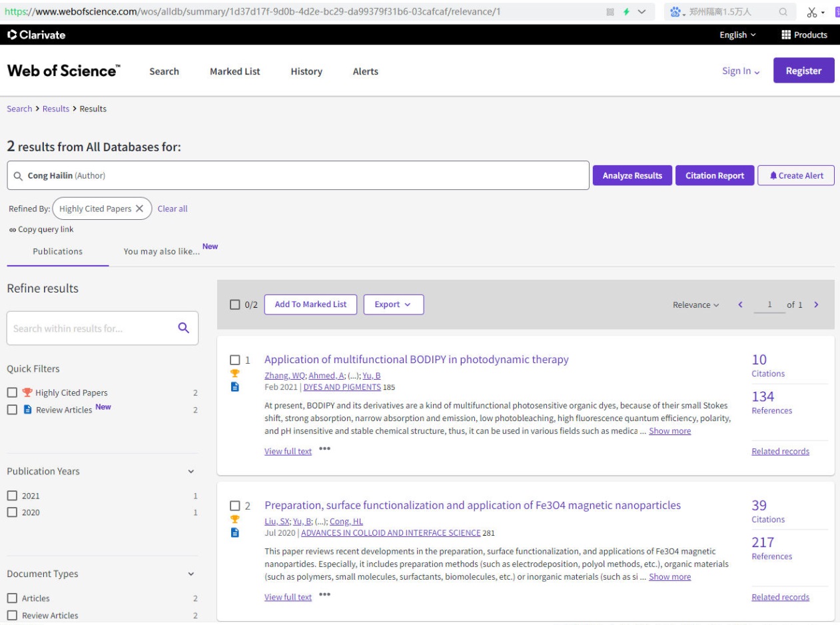This screenshot has height=625, width=840.
Task: Click the review document icon on result 1
Action: pos(234,386)
